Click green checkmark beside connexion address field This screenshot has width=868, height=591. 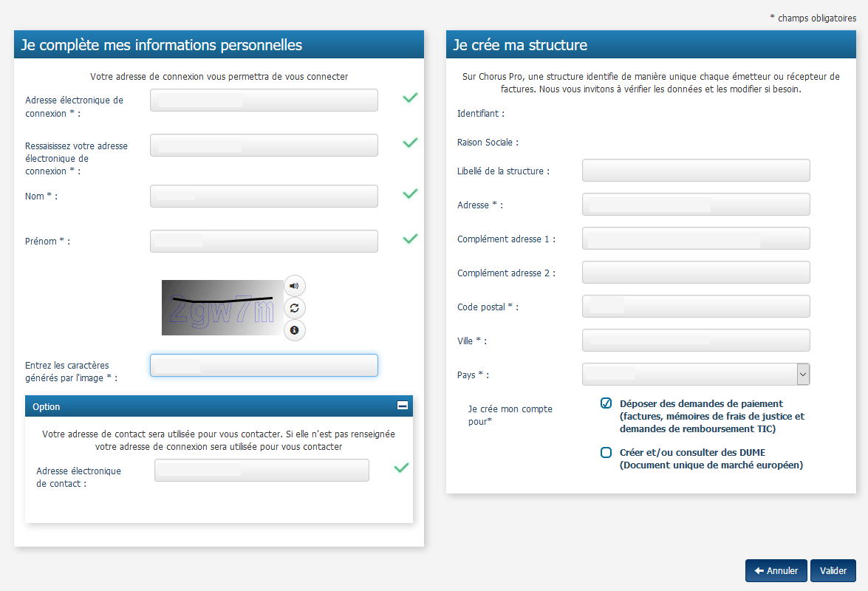(x=410, y=98)
